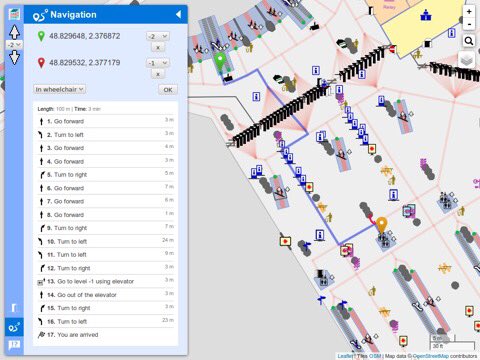Open the map search magnifier button
The image size is (480, 360).
[x=469, y=41]
